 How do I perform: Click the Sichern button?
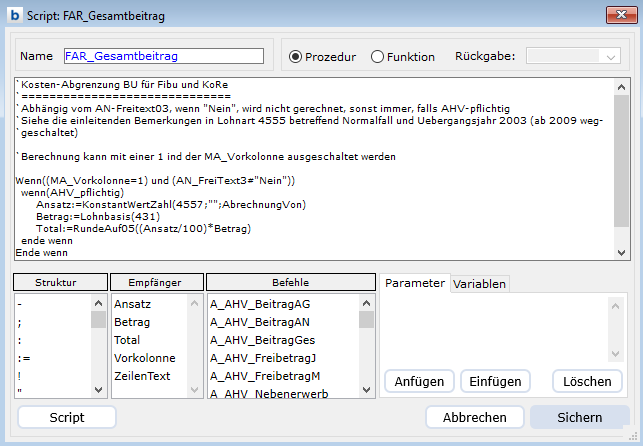[x=579, y=417]
